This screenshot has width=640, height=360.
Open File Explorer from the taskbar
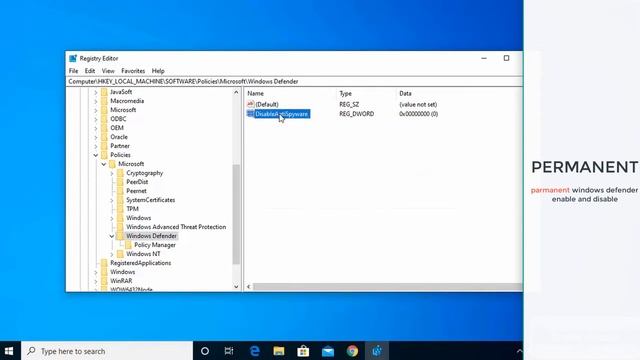(x=279, y=351)
